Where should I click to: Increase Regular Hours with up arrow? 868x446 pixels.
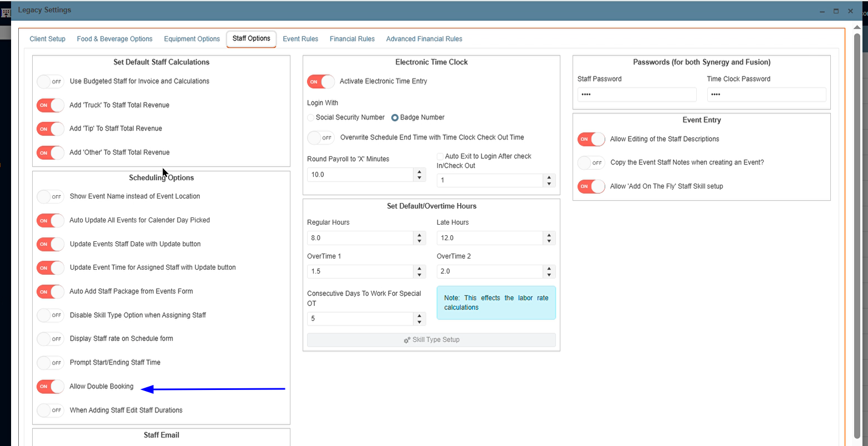420,235
